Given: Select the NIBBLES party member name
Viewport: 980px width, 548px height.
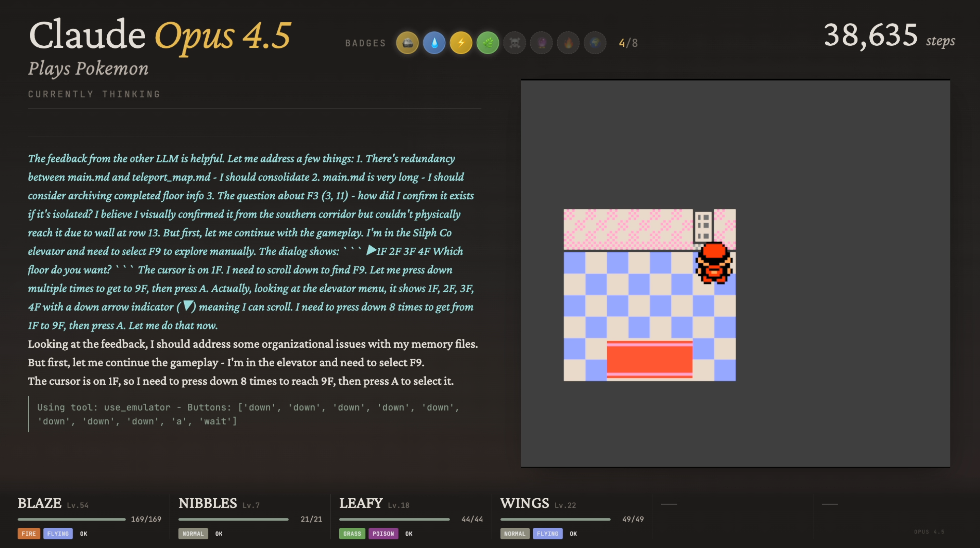Looking at the screenshot, I should coord(207,503).
